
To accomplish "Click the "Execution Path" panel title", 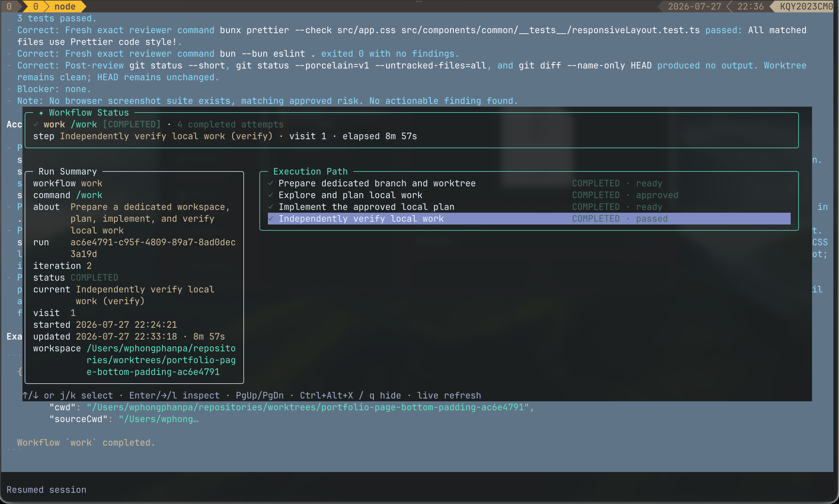I will (310, 171).
